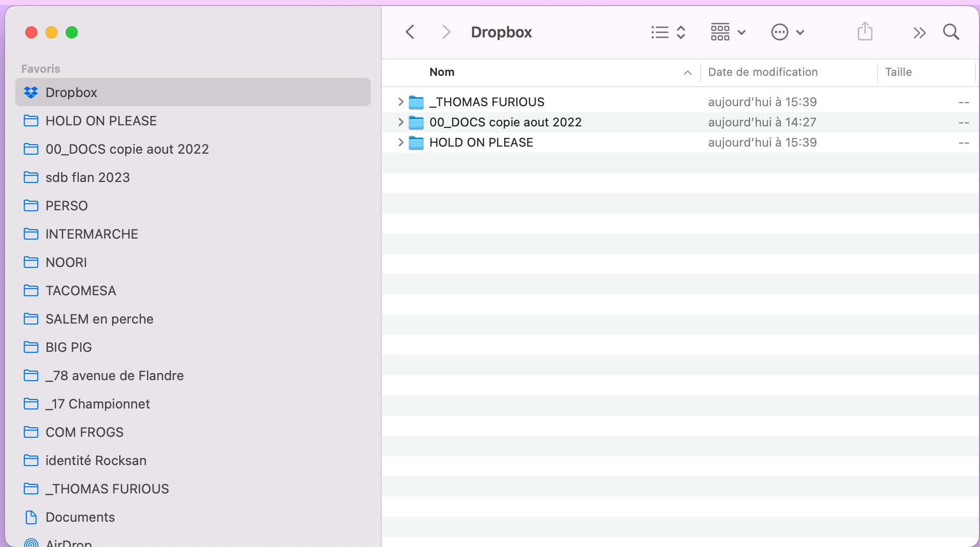
Task: Open _THOMAS FURIOUS in the sidebar
Action: 193,489
